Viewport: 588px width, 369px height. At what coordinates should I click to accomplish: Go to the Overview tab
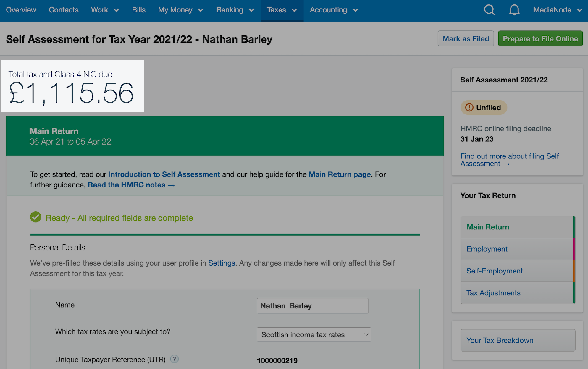pos(21,10)
